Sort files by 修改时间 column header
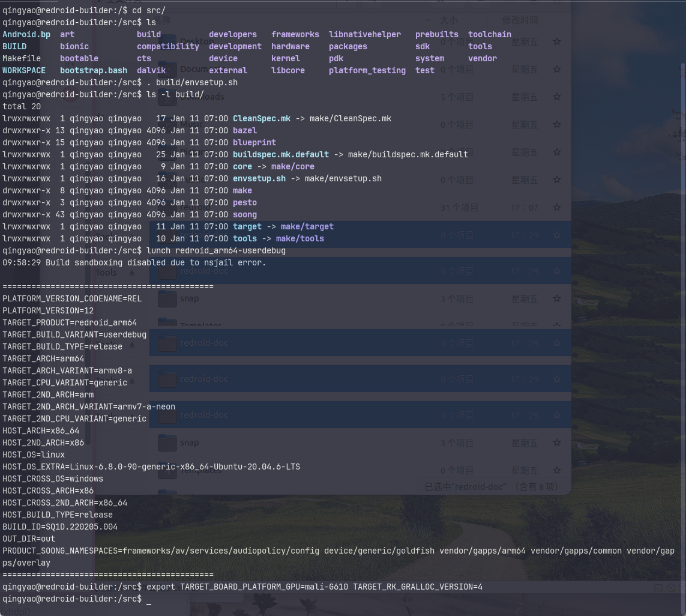 click(520, 20)
